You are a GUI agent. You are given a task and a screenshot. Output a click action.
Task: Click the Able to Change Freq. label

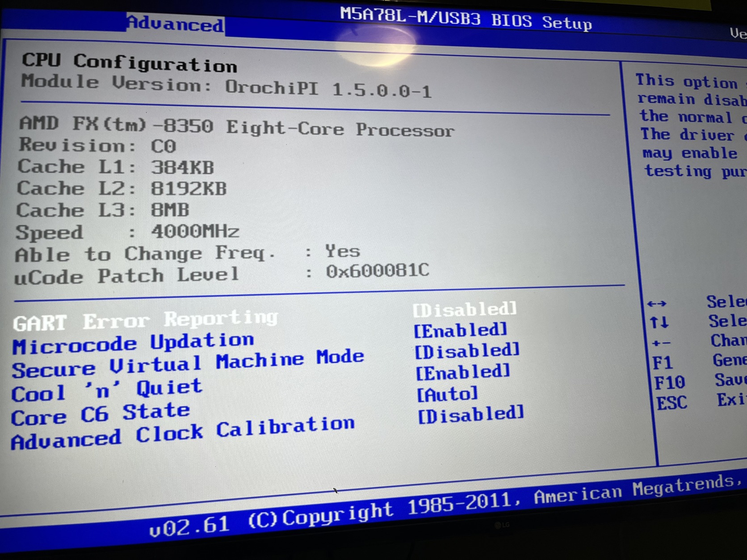[x=145, y=255]
